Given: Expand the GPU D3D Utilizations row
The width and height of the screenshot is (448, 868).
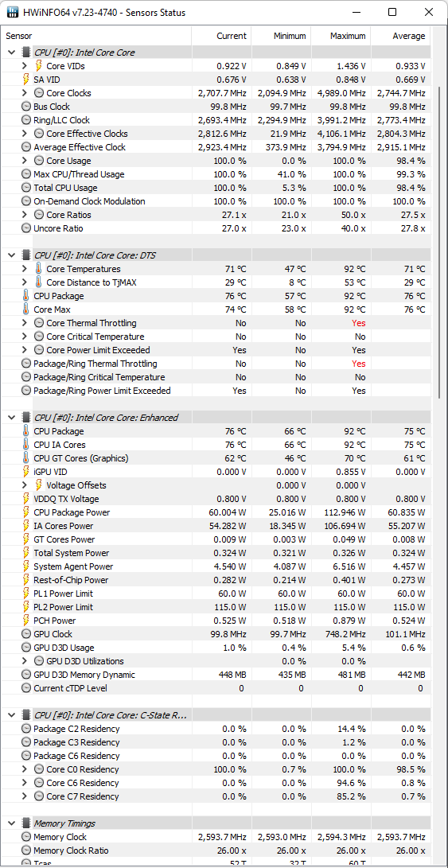Looking at the screenshot, I should tap(24, 661).
